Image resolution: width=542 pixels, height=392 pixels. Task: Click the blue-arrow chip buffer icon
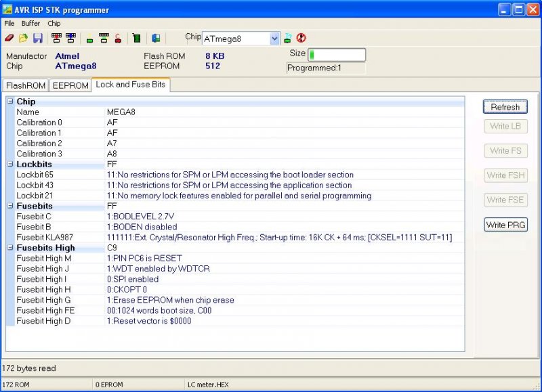[70, 38]
